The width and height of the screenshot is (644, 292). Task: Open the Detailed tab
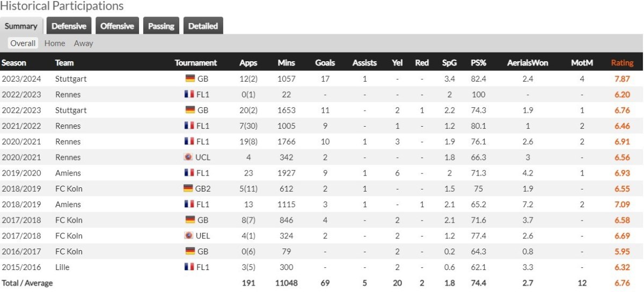(203, 26)
